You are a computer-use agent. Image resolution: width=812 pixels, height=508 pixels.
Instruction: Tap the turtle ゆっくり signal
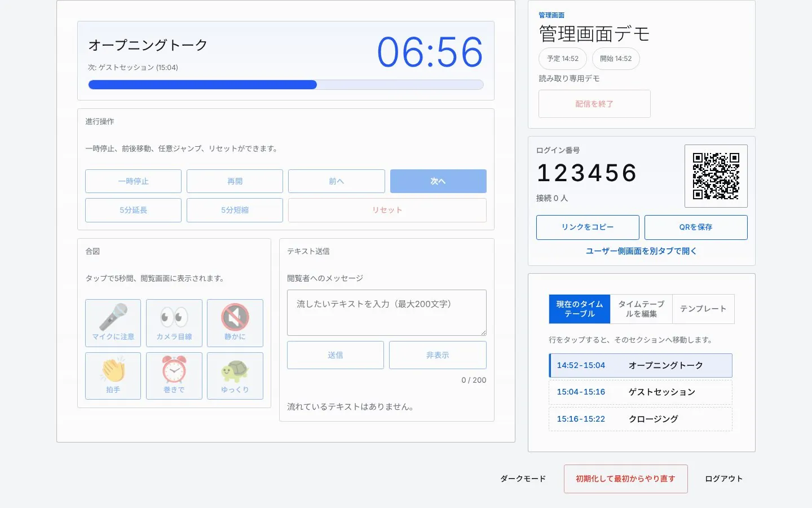click(x=235, y=376)
